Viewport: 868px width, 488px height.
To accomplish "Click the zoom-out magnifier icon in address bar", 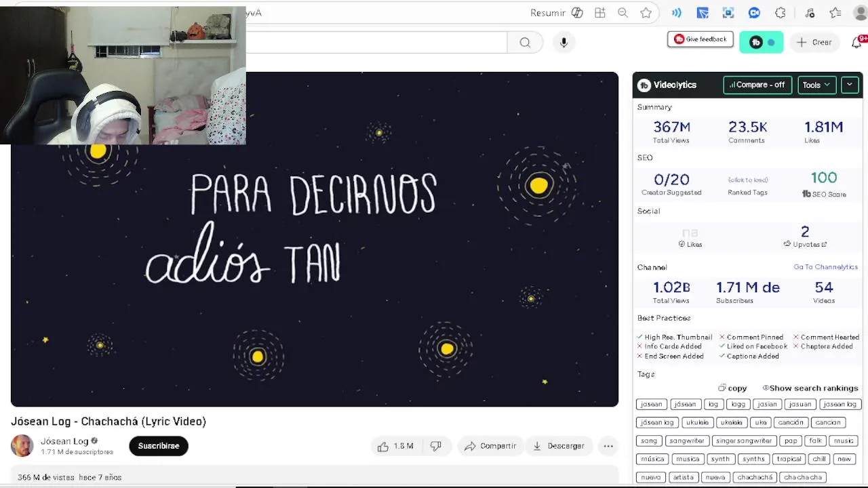I will point(623,13).
